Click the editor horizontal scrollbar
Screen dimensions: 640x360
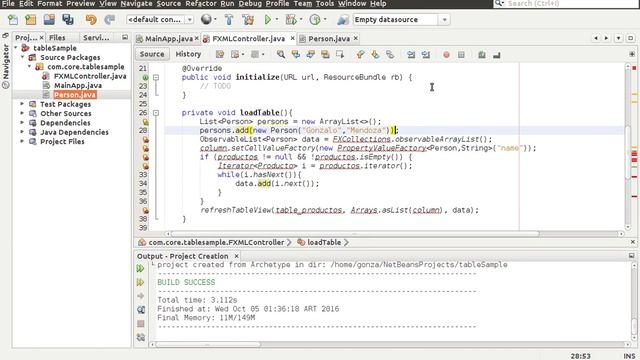click(355, 234)
